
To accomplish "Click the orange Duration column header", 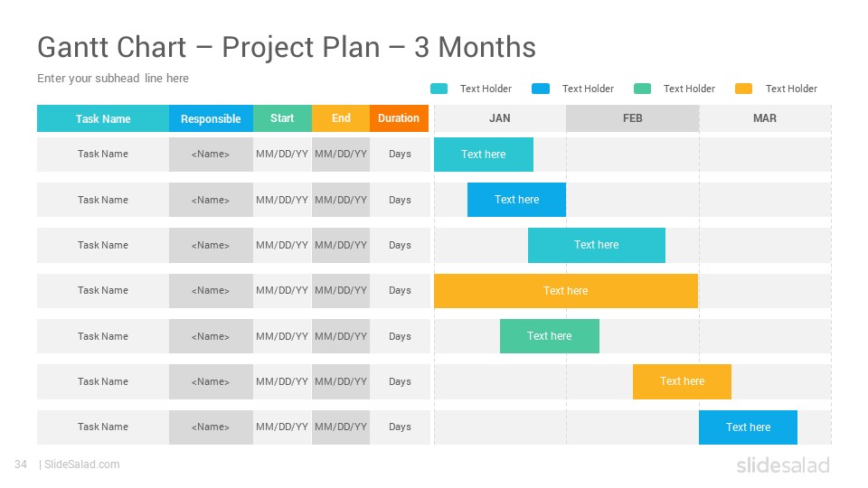I will click(399, 118).
